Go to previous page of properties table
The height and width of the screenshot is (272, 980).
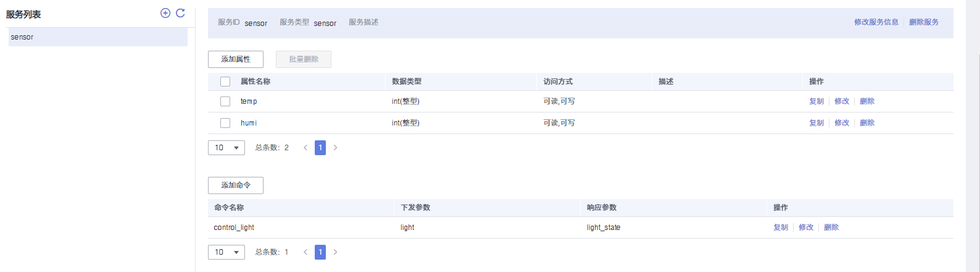click(x=305, y=148)
